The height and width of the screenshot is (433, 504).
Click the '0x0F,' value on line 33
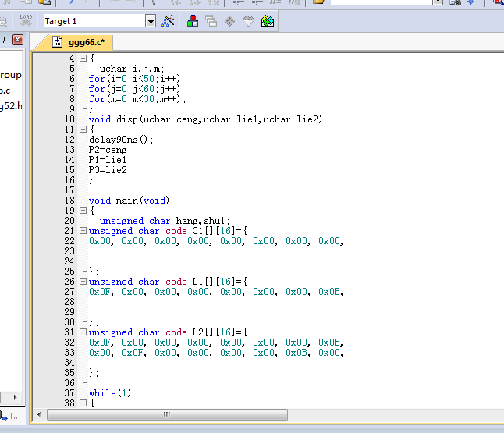click(x=134, y=353)
